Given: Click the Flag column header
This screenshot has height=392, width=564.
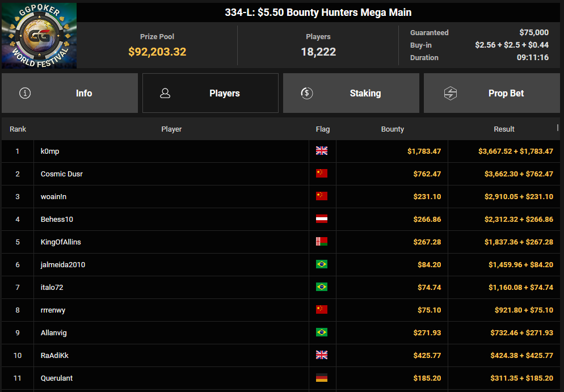Looking at the screenshot, I should click(x=323, y=129).
